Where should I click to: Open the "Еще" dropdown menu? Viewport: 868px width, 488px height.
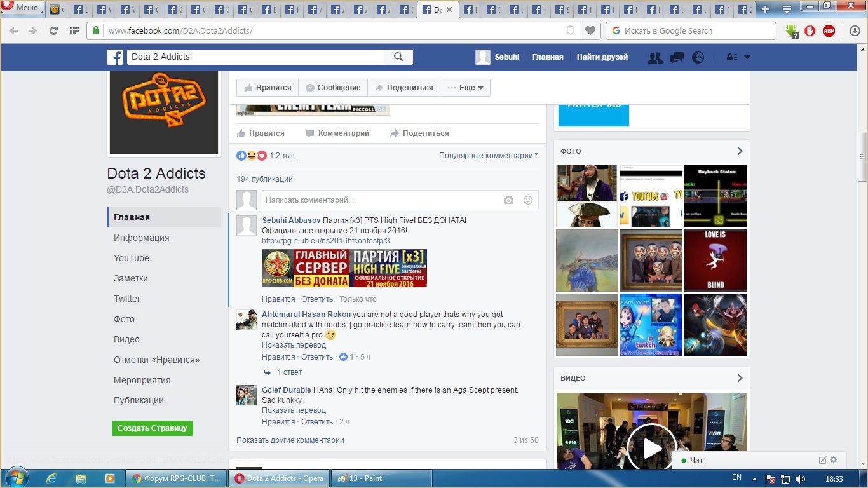(x=465, y=88)
